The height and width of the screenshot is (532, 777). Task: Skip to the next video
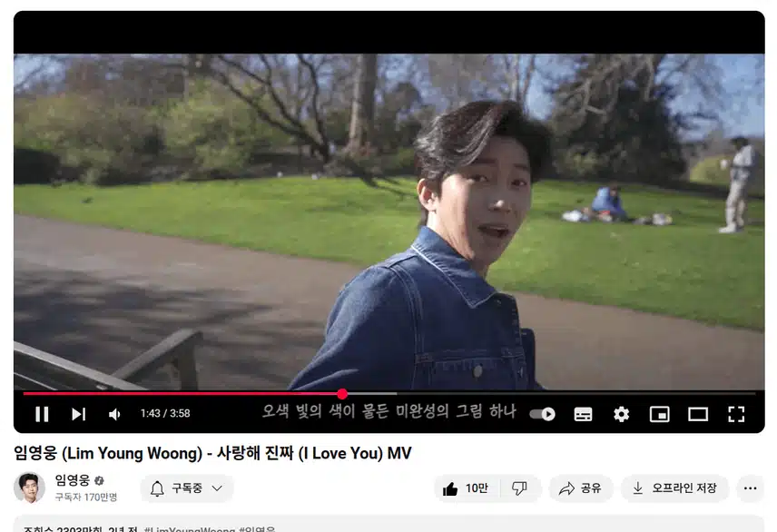pos(78,414)
